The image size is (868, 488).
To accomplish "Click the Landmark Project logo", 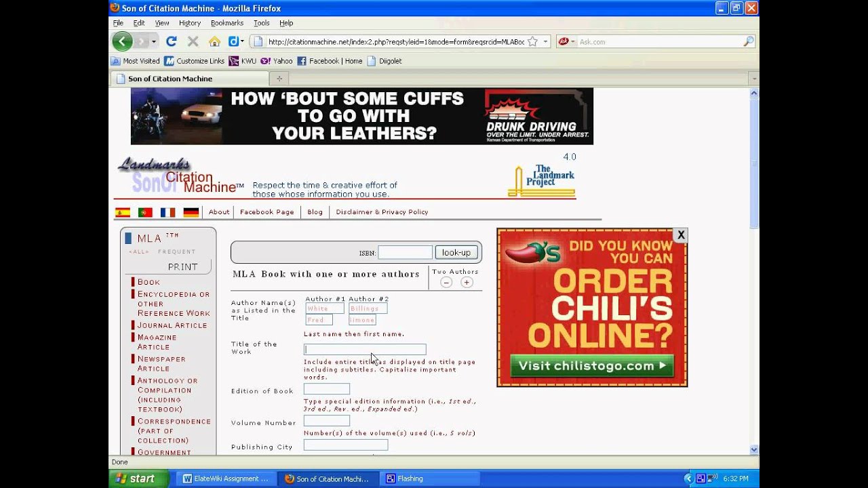I will (x=541, y=180).
